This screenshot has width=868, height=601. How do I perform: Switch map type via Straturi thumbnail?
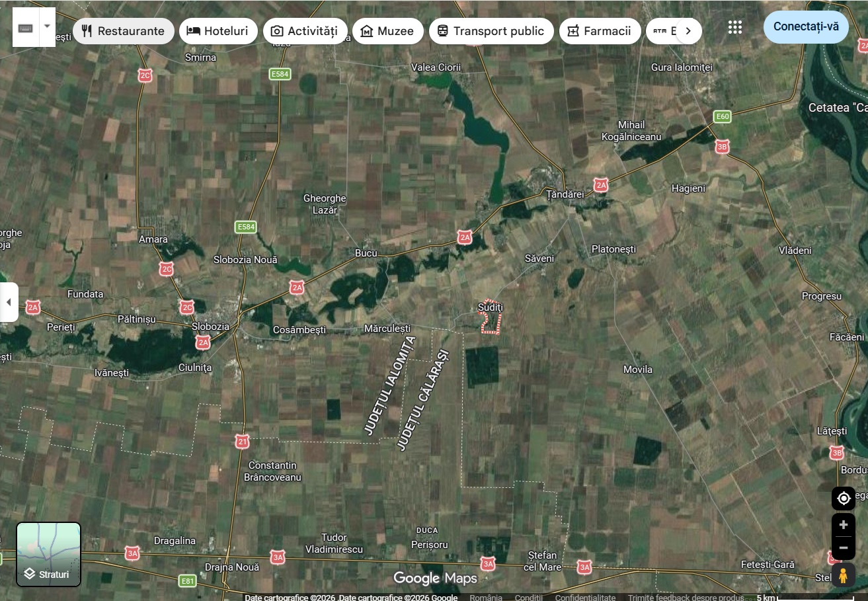click(48, 554)
